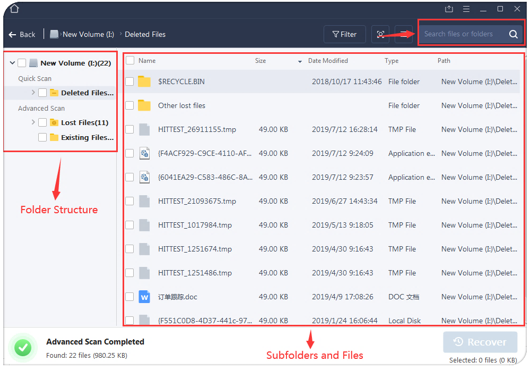529x369 pixels.
Task: Open the Filter options
Action: tap(344, 34)
